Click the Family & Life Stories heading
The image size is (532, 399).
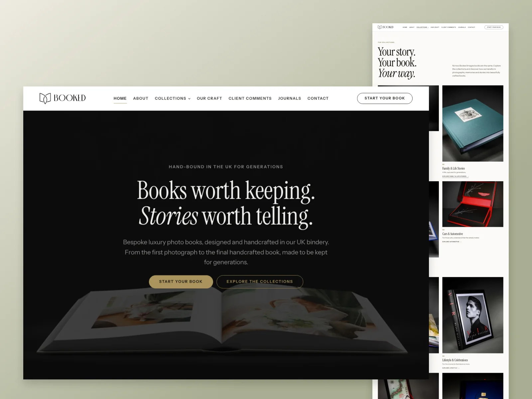(x=454, y=169)
